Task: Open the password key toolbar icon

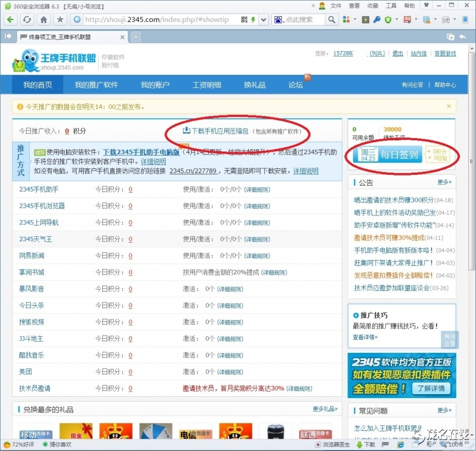Action: coord(377,19)
